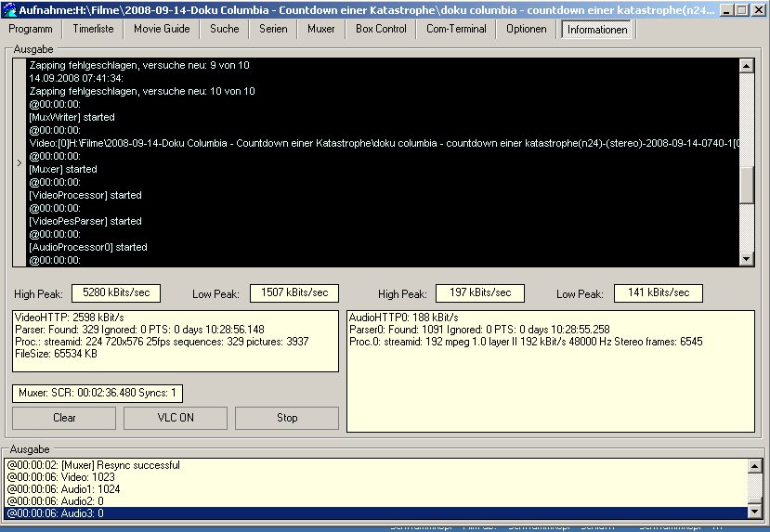Click the 'Proc.0: streamid: 192 mpeg' line
The image size is (770, 532).
click(x=526, y=342)
